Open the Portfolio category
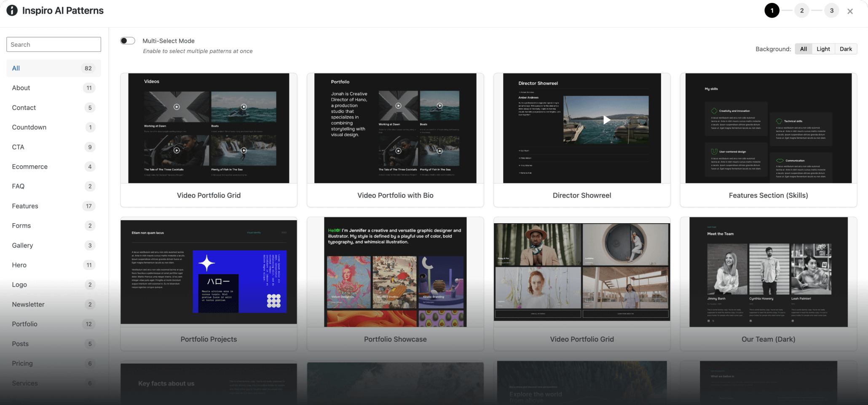The width and height of the screenshot is (868, 405). pos(25,324)
